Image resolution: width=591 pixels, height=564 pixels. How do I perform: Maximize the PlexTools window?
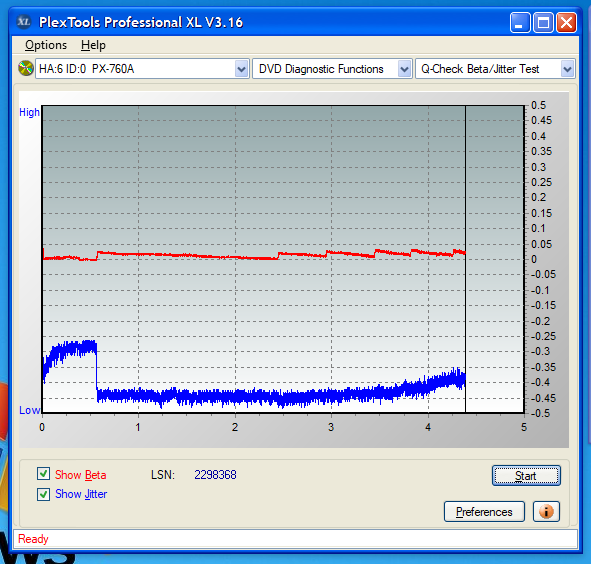[x=543, y=23]
